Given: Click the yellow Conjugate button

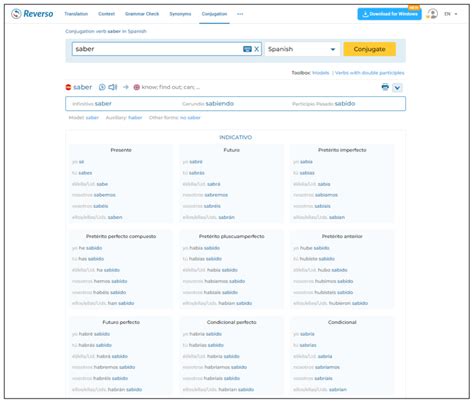Looking at the screenshot, I should point(370,49).
